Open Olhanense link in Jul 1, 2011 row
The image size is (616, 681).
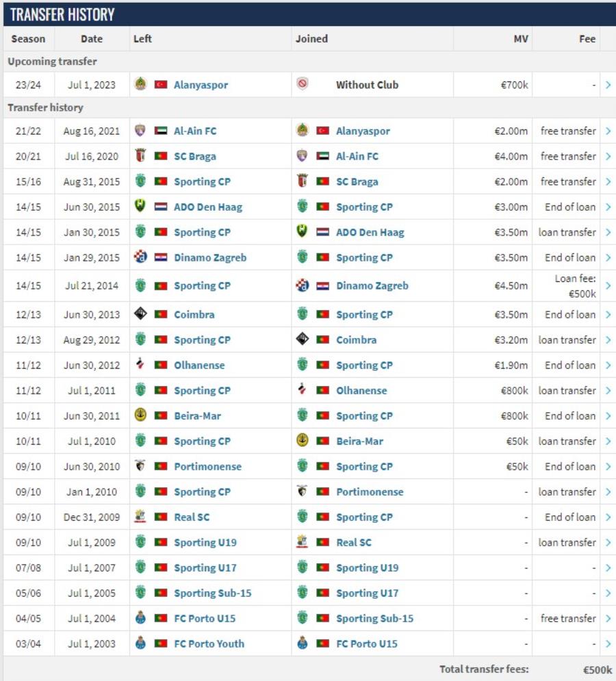(x=361, y=390)
